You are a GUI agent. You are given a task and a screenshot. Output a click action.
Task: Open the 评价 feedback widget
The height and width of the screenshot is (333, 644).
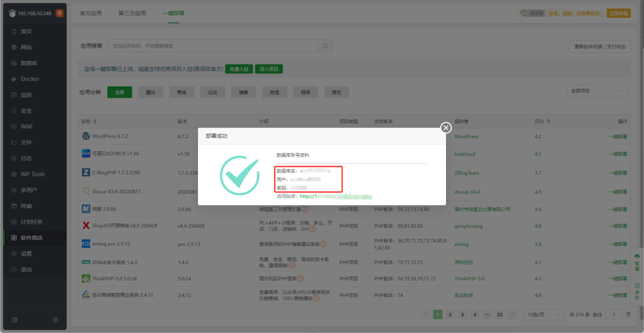pos(637,291)
